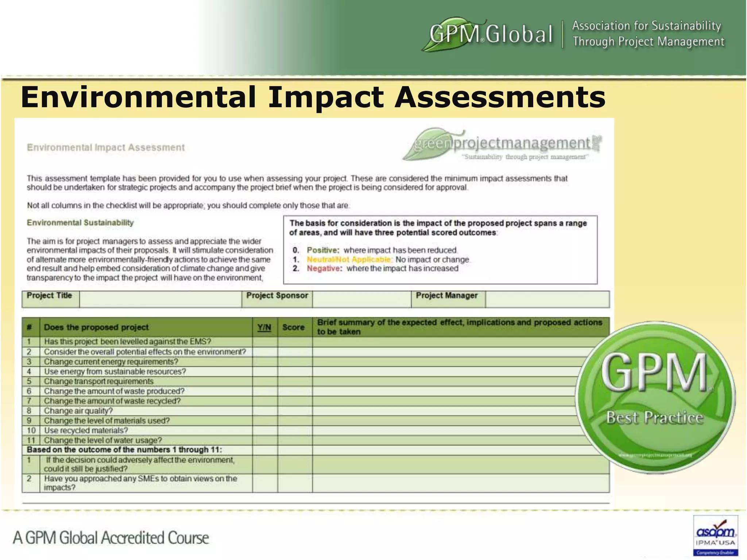
Task: Click the 'Project Title' label
Action: (50, 295)
